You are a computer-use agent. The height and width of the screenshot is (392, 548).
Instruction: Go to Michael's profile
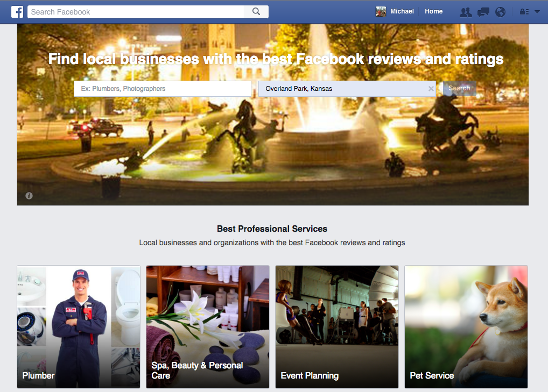(402, 11)
